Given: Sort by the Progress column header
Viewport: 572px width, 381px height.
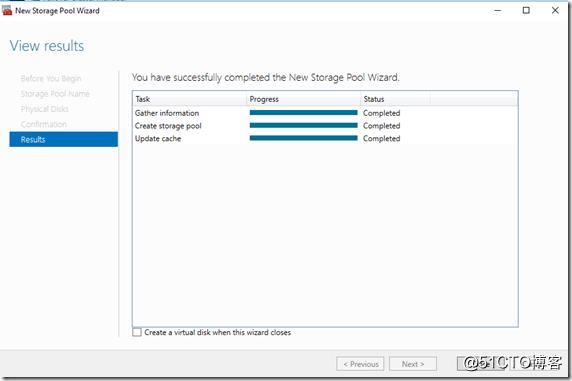Looking at the screenshot, I should [x=304, y=99].
